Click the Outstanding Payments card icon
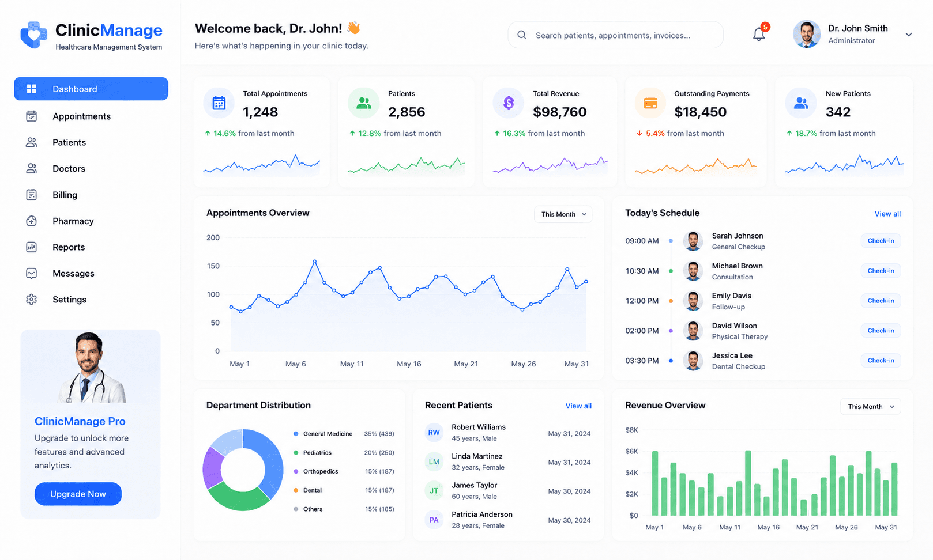Screen dimensions: 933x560 (x=650, y=104)
